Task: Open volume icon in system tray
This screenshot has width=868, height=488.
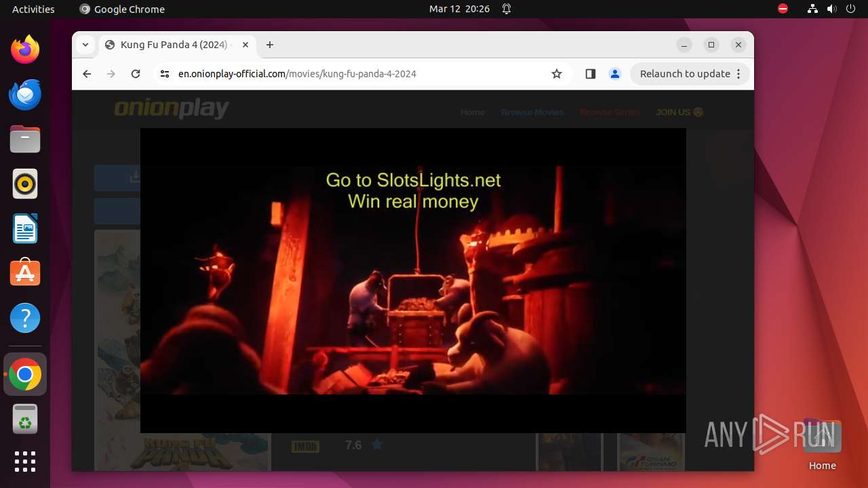Action: 832,9
